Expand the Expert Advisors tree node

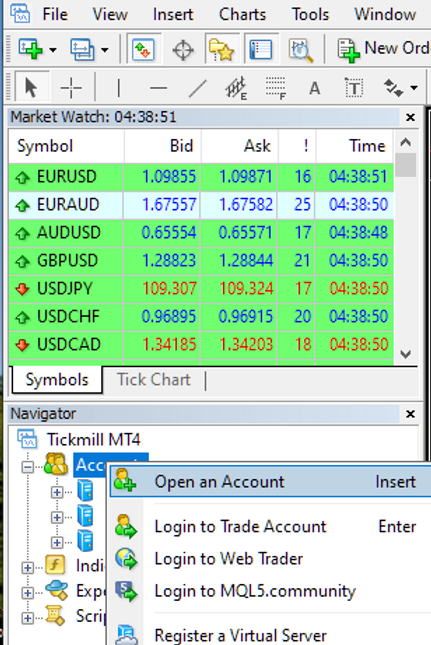click(28, 593)
